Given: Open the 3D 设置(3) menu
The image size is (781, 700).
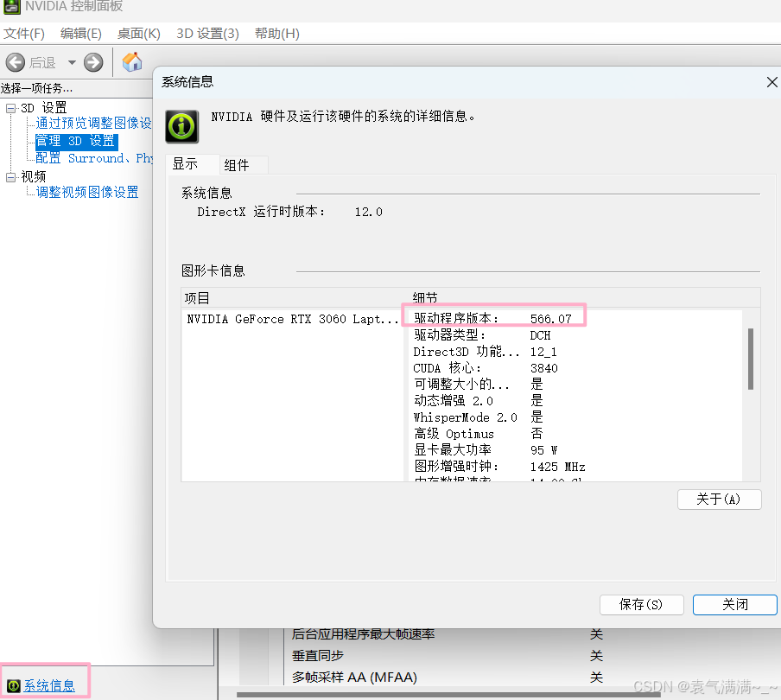Looking at the screenshot, I should 207,34.
